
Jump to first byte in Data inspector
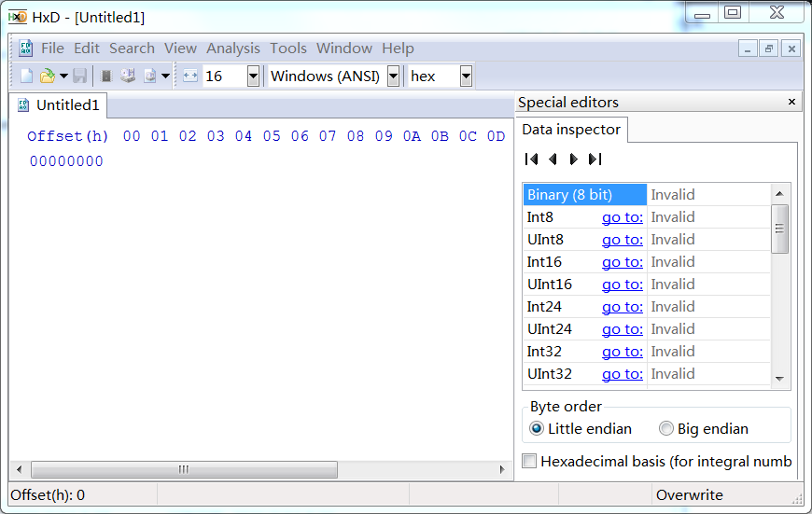pyautogui.click(x=531, y=160)
